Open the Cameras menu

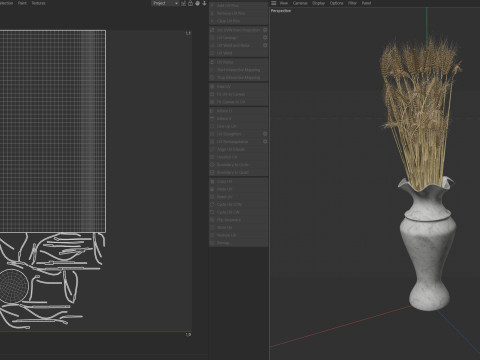(x=300, y=3)
